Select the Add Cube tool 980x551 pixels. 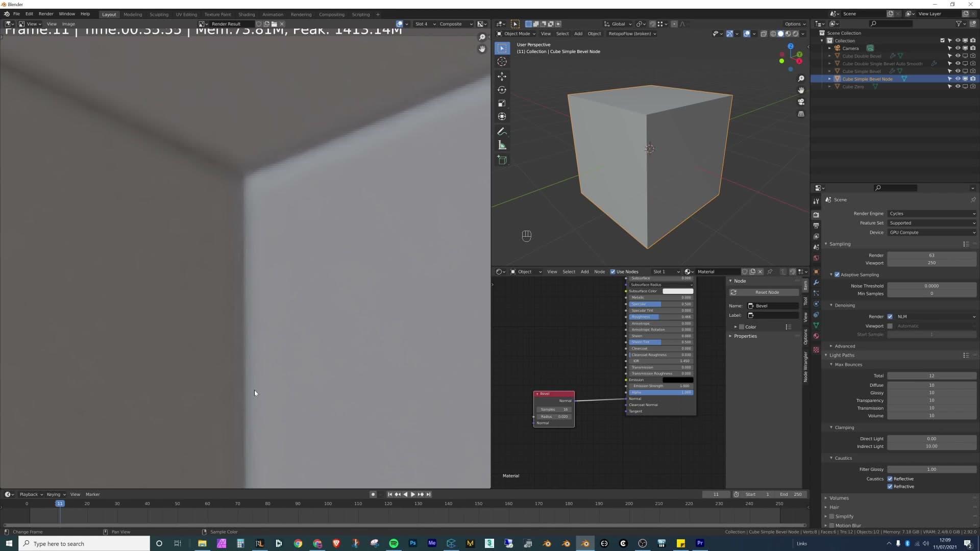[502, 160]
